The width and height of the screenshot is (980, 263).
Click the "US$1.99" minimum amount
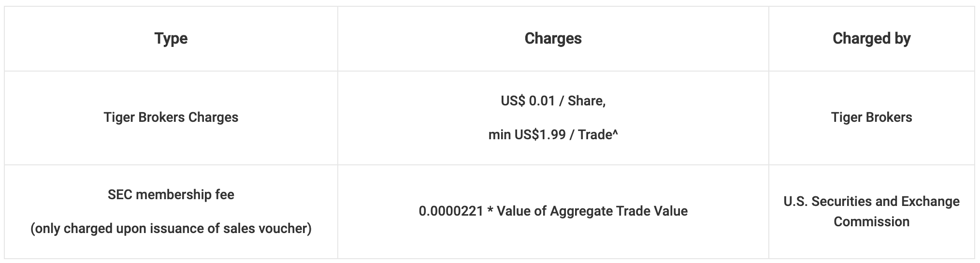pyautogui.click(x=540, y=134)
